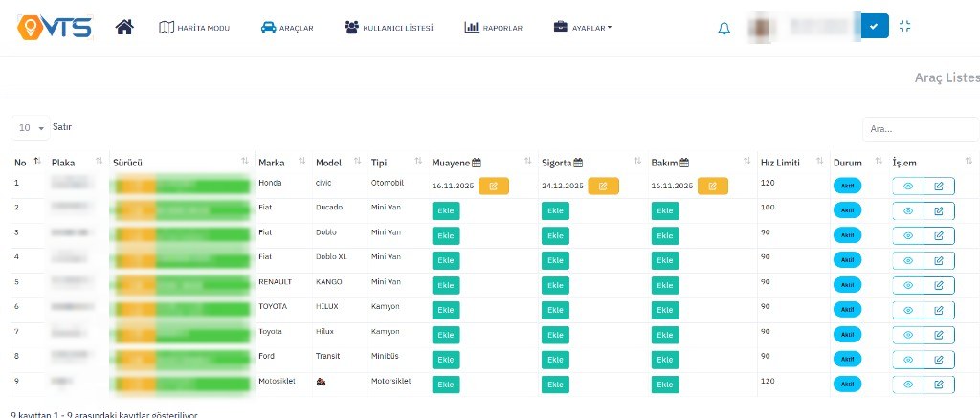View details of row 6 TOYOTA HILUX
Viewport: 980px width, 418px height.
tap(908, 310)
